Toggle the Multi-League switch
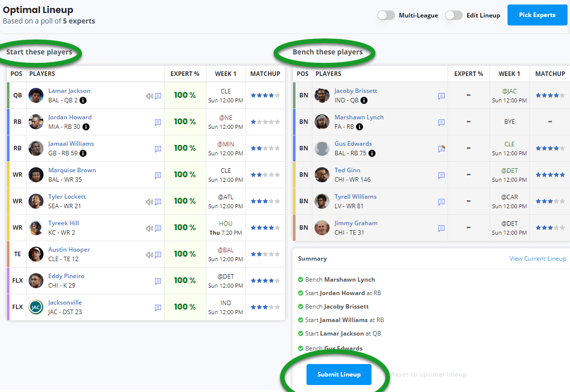The width and height of the screenshot is (570, 392). click(386, 15)
